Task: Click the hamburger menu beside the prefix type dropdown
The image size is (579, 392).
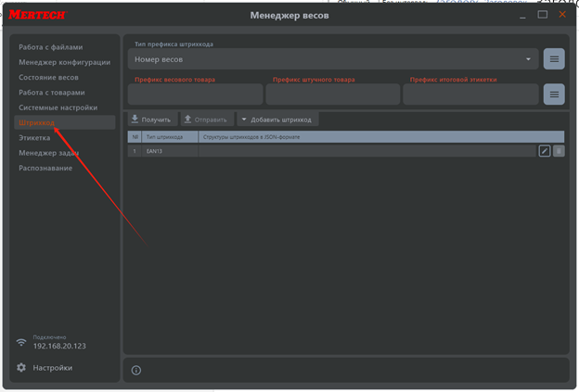Action: point(553,59)
